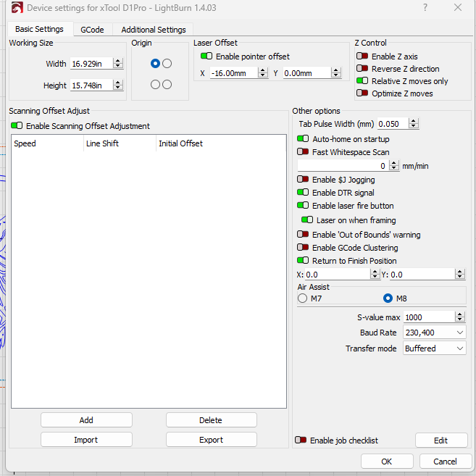
Task: Click the help question mark button
Action: click(x=425, y=7)
